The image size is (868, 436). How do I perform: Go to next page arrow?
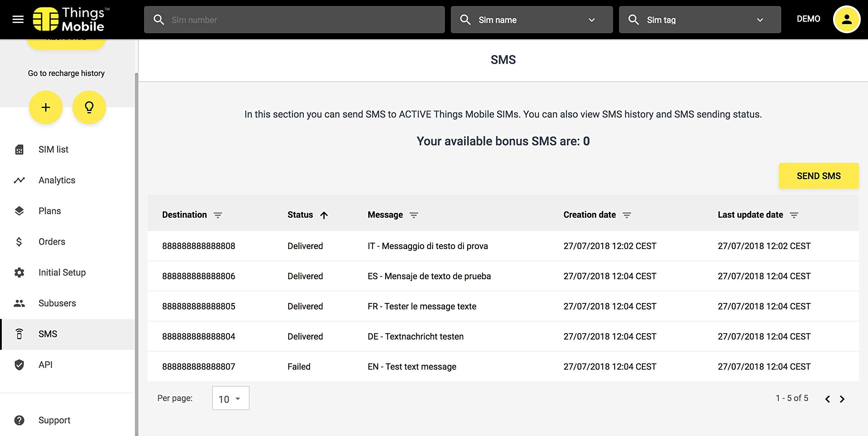pyautogui.click(x=842, y=399)
